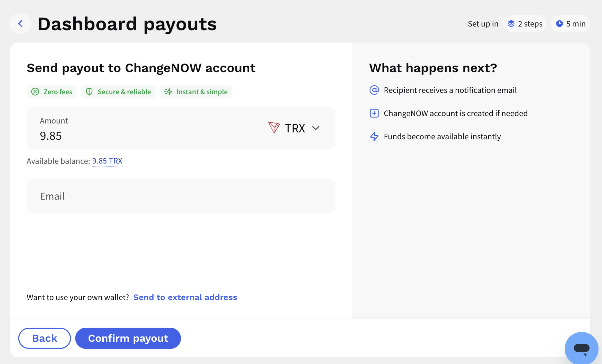Click the @ notification email icon
Screen dimensions: 602x364
[374, 90]
